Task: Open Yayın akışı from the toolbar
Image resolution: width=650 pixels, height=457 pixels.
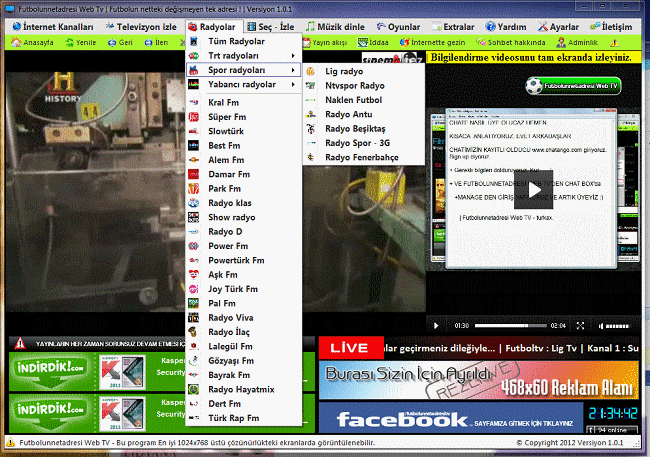Action: click(x=325, y=42)
